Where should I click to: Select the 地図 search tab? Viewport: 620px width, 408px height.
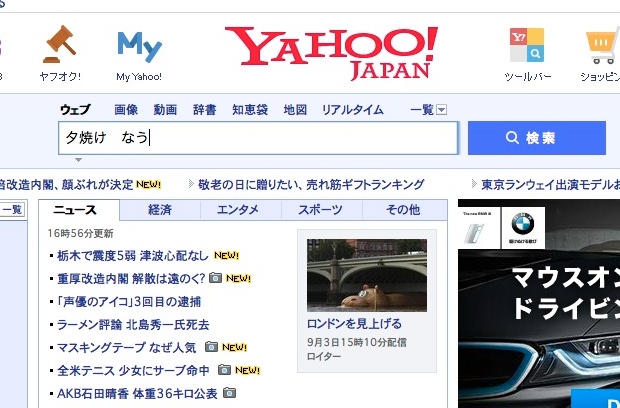[295, 110]
